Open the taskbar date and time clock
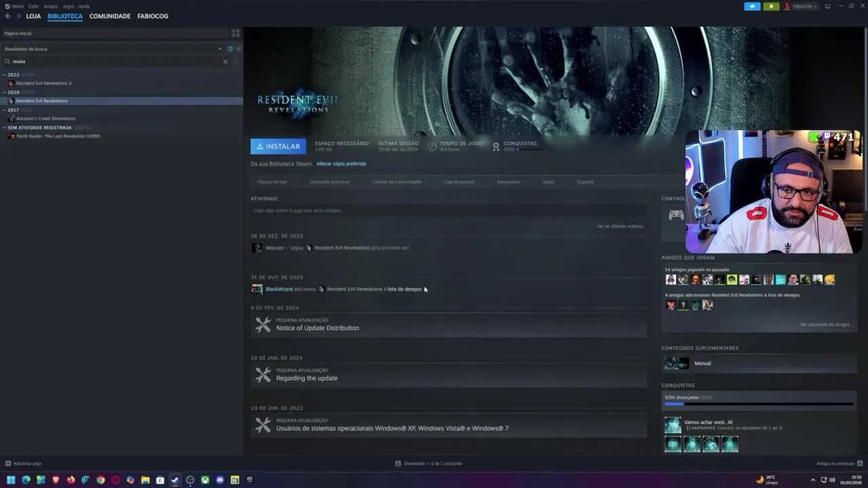Viewport: 868px width, 488px height. click(850, 480)
